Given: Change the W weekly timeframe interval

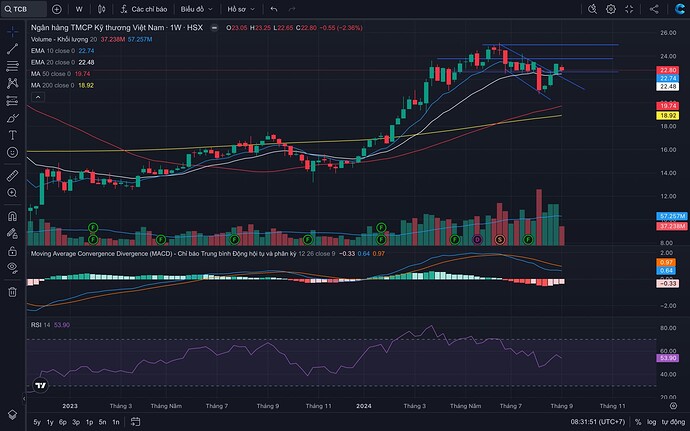Looking at the screenshot, I should tap(79, 9).
